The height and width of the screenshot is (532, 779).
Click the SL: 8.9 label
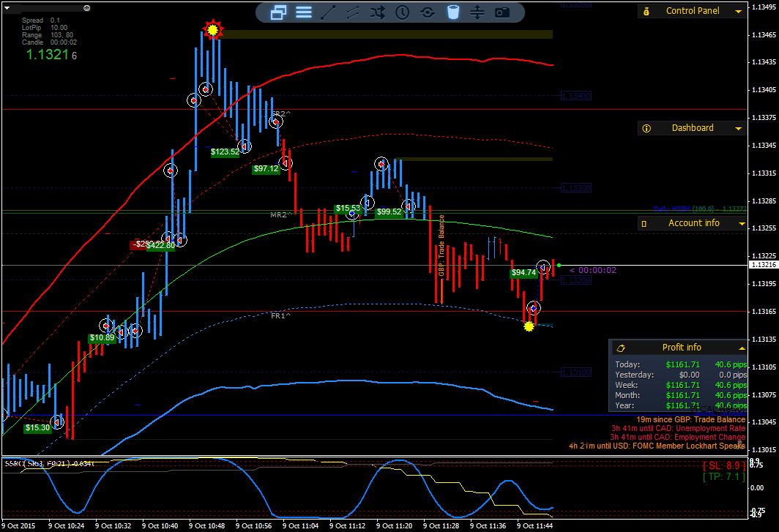[x=724, y=466]
